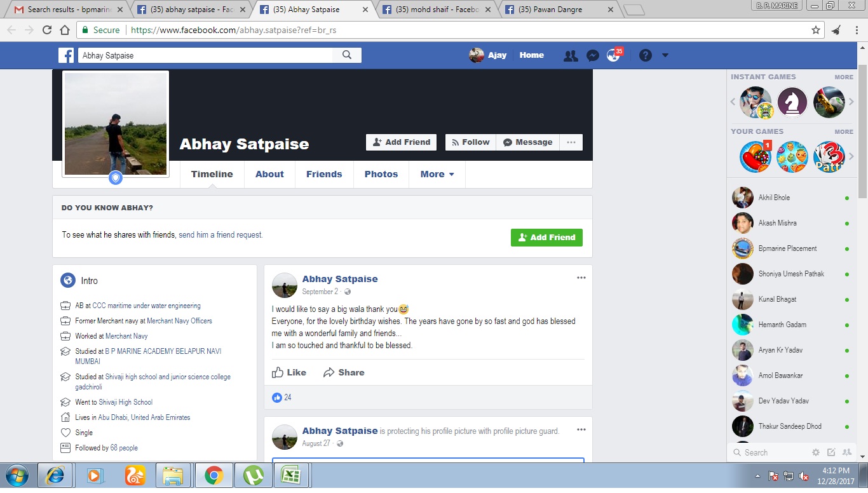Open post options for the August 27 post
The width and height of the screenshot is (868, 493).
(x=581, y=429)
